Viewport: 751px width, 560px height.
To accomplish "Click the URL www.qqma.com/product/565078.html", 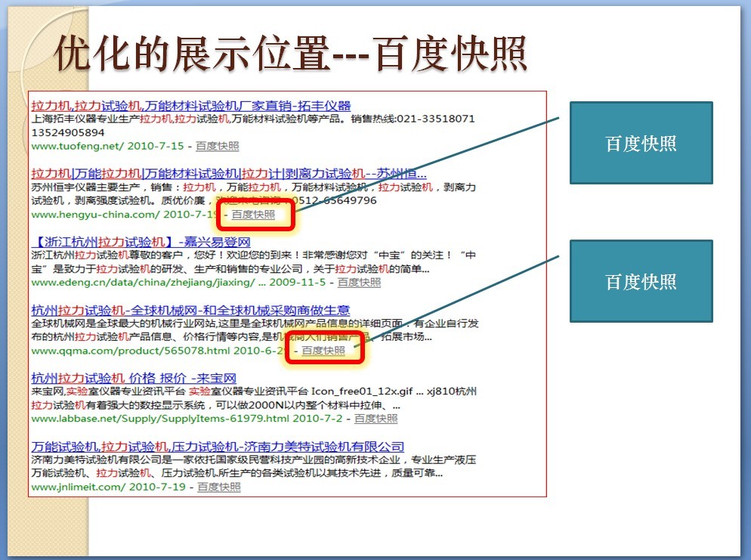I will point(131,351).
